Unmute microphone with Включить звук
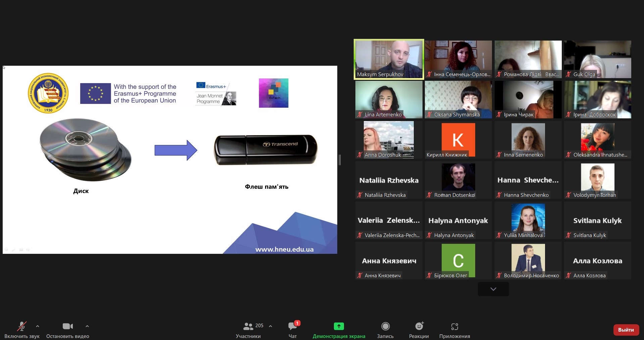Screen dimensions: 644x340 pyautogui.click(x=22, y=326)
